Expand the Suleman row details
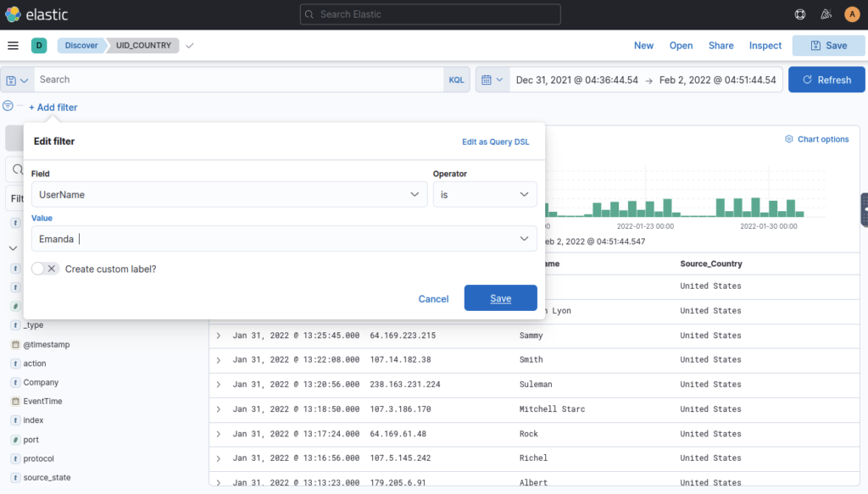Viewport: 868px width, 494px height. point(219,385)
